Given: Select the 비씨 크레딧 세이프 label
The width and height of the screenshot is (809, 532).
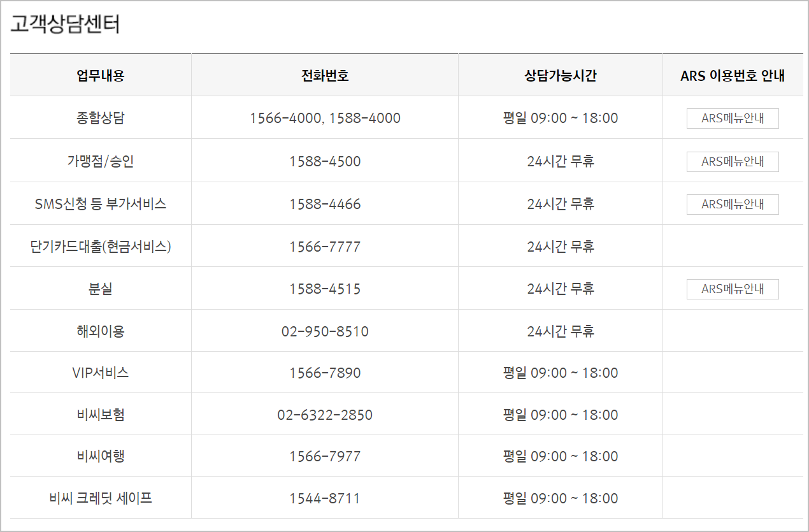Looking at the screenshot, I should [x=101, y=498].
